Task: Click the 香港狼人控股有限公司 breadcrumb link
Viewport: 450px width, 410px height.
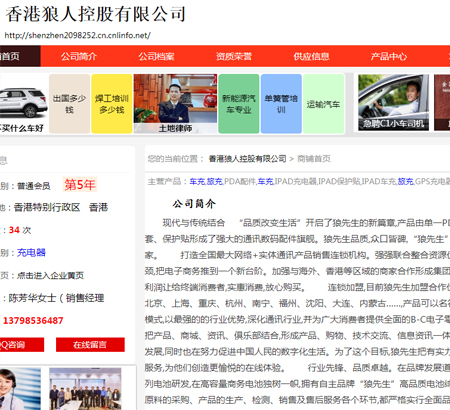Action: pyautogui.click(x=247, y=159)
